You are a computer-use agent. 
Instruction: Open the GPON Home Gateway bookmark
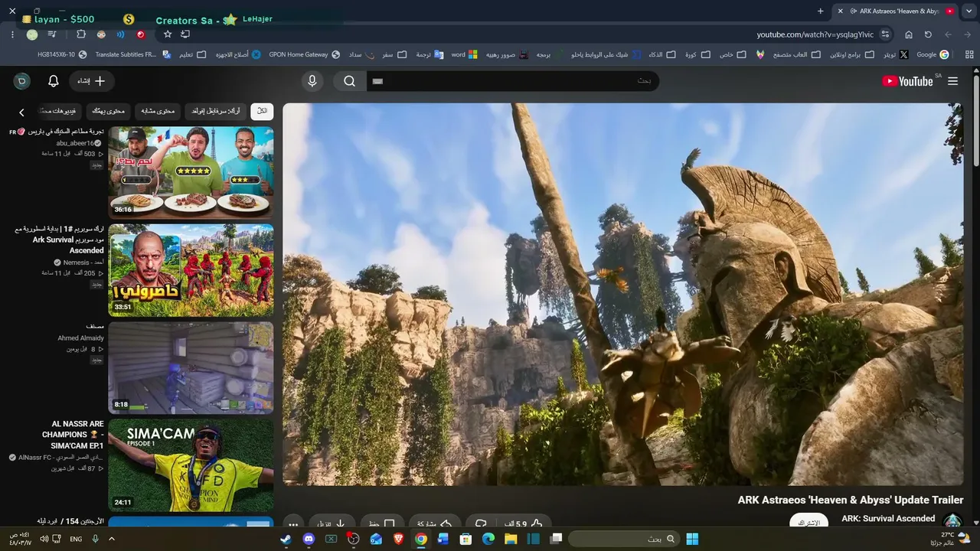click(304, 55)
